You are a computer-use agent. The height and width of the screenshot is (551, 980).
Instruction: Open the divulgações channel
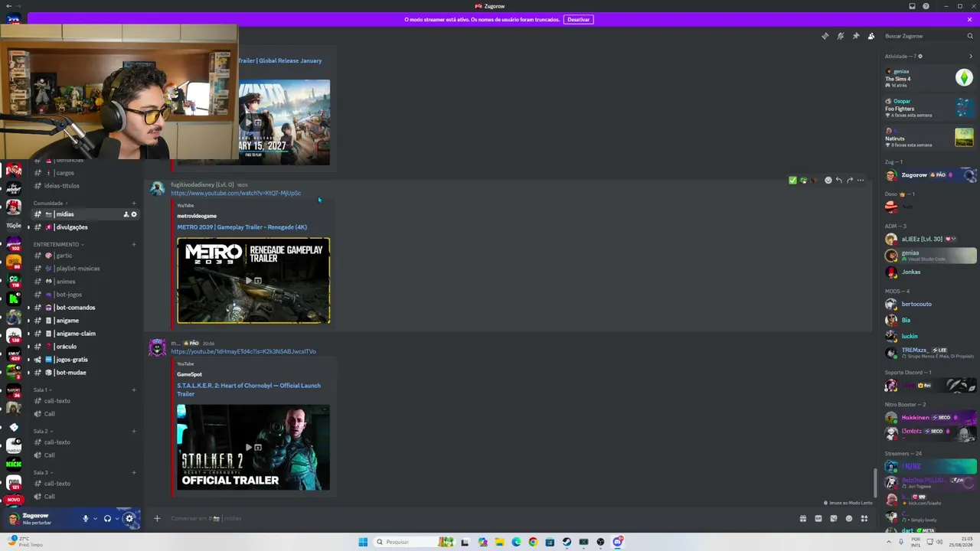86,227
